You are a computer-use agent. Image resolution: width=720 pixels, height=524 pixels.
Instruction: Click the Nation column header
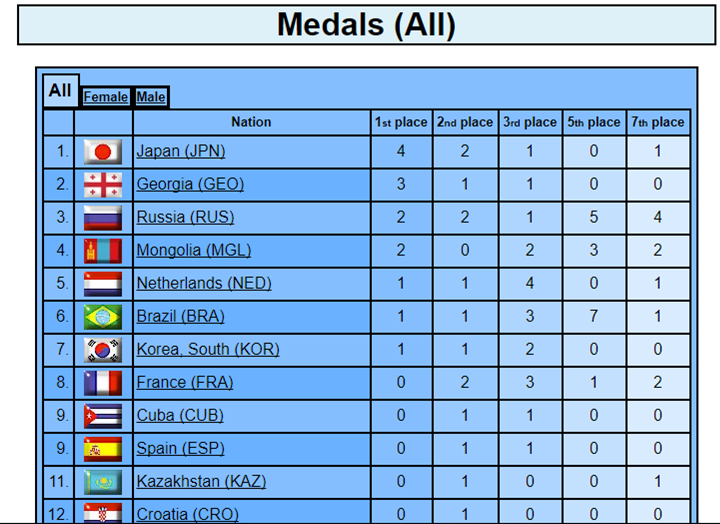251,122
